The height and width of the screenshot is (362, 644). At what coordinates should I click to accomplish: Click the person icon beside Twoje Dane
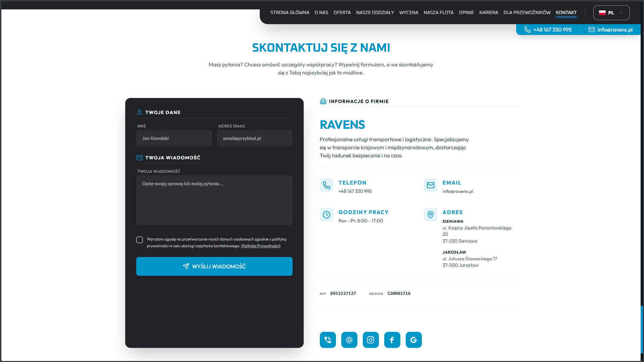[140, 112]
